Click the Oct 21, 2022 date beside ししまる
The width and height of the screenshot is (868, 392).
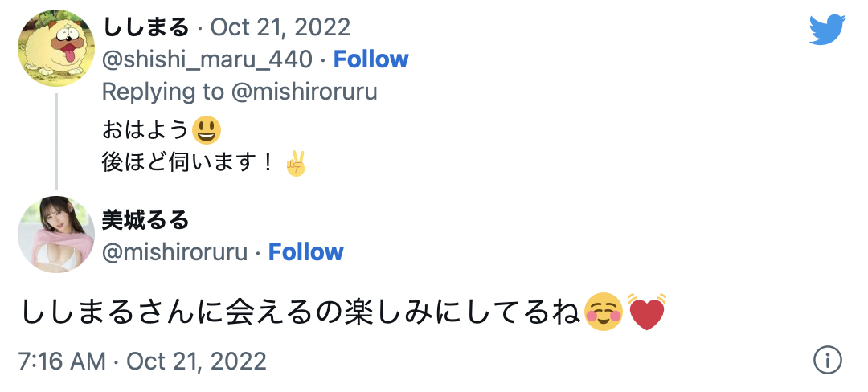coord(280,27)
